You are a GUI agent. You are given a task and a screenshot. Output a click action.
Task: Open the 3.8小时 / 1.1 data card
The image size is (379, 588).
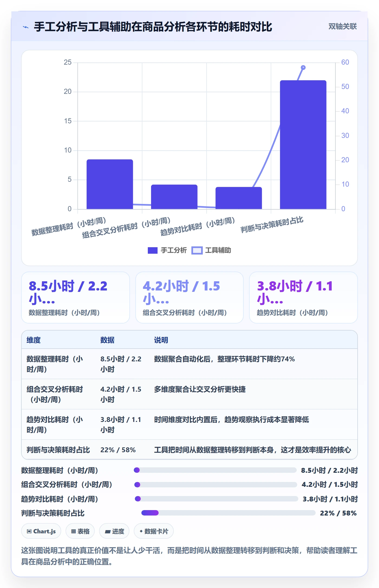303,298
